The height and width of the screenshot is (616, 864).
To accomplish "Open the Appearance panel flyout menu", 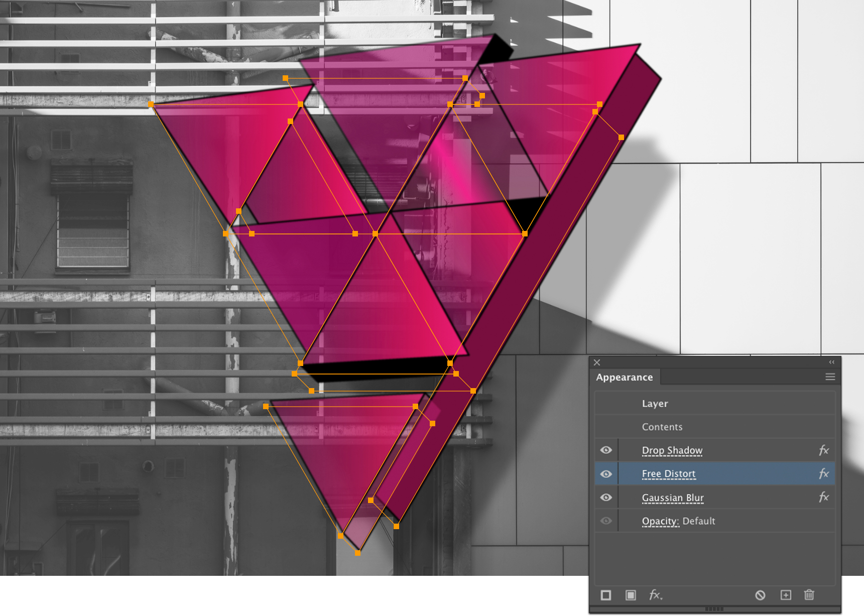I will (x=831, y=377).
